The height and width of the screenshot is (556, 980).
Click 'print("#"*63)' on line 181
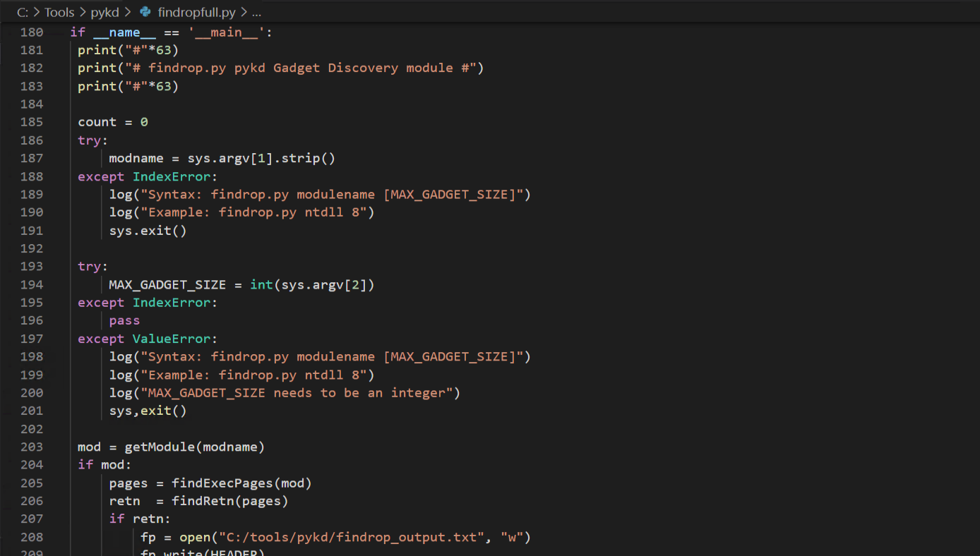[x=129, y=50]
